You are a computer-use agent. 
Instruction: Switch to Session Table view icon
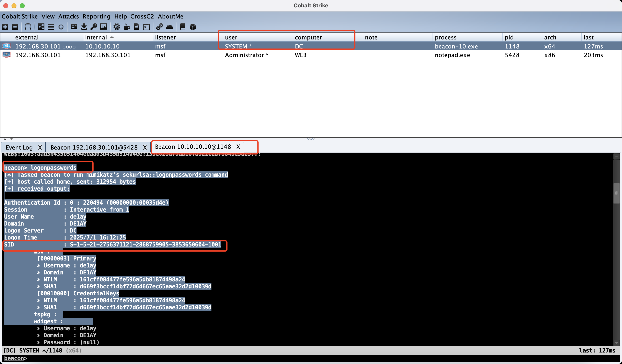pyautogui.click(x=51, y=27)
